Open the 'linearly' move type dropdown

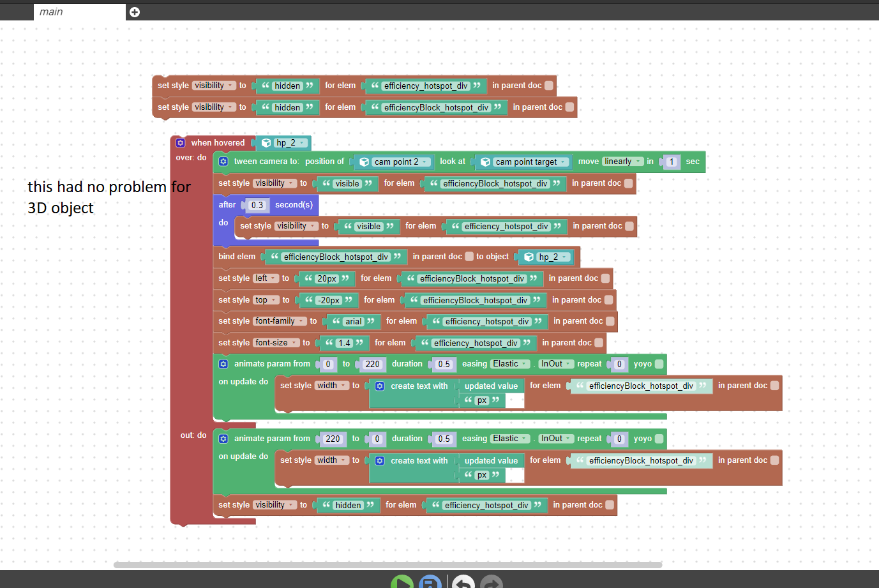tap(622, 162)
